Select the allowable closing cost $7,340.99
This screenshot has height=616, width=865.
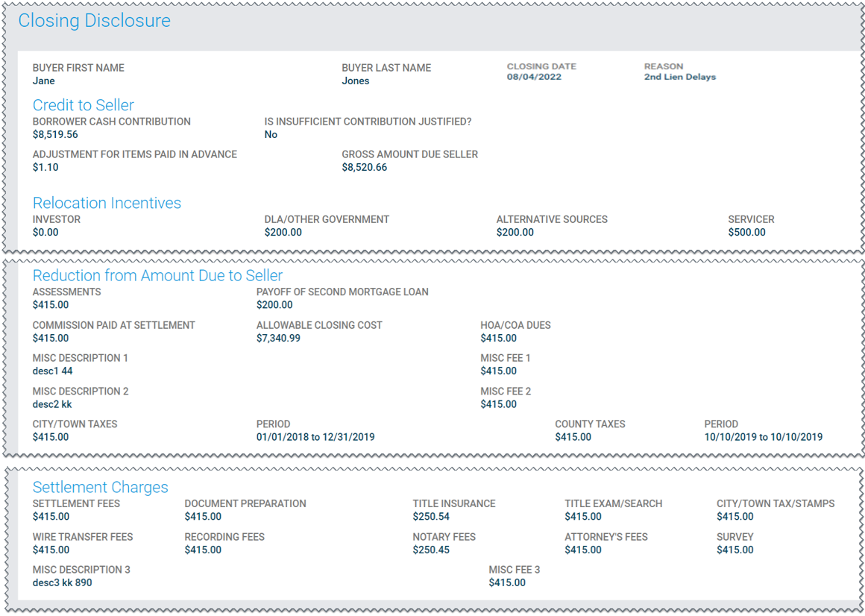click(x=278, y=339)
